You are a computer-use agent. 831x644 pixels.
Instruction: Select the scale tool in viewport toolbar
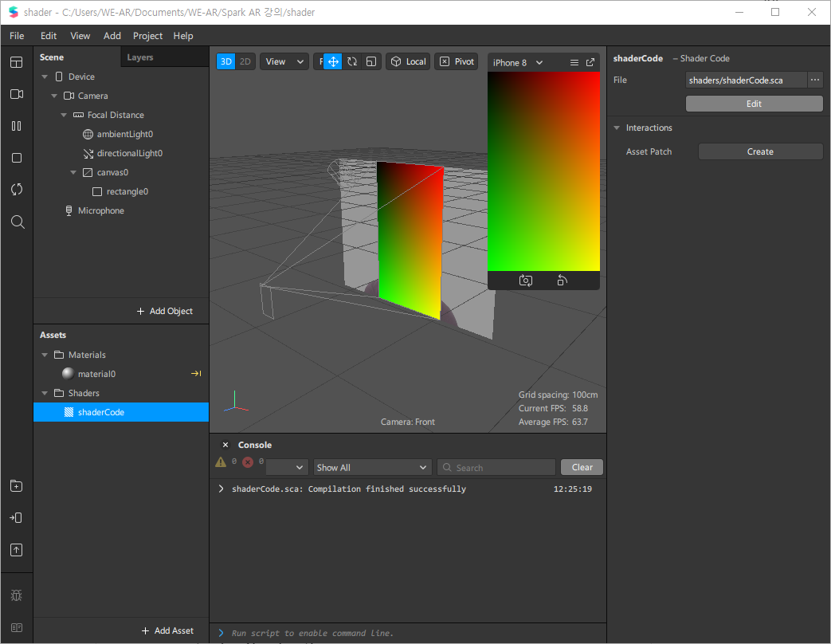pos(371,61)
